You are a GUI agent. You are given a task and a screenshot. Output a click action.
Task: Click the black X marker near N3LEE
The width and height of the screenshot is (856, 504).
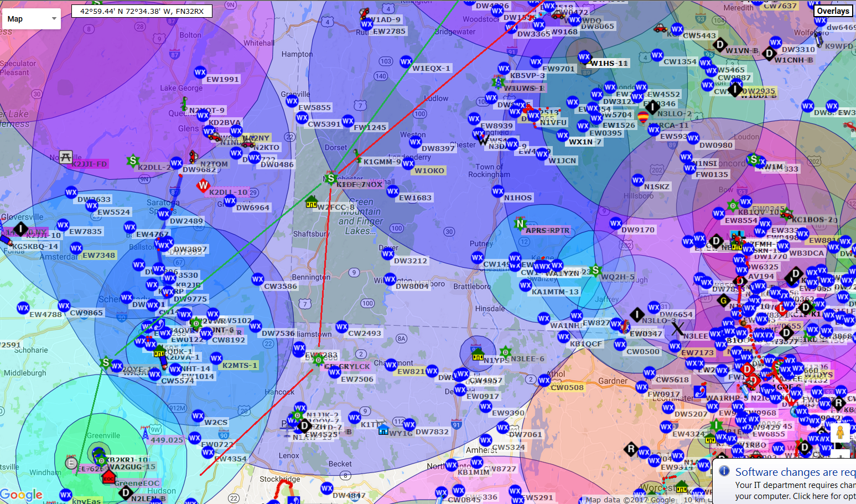click(x=678, y=328)
